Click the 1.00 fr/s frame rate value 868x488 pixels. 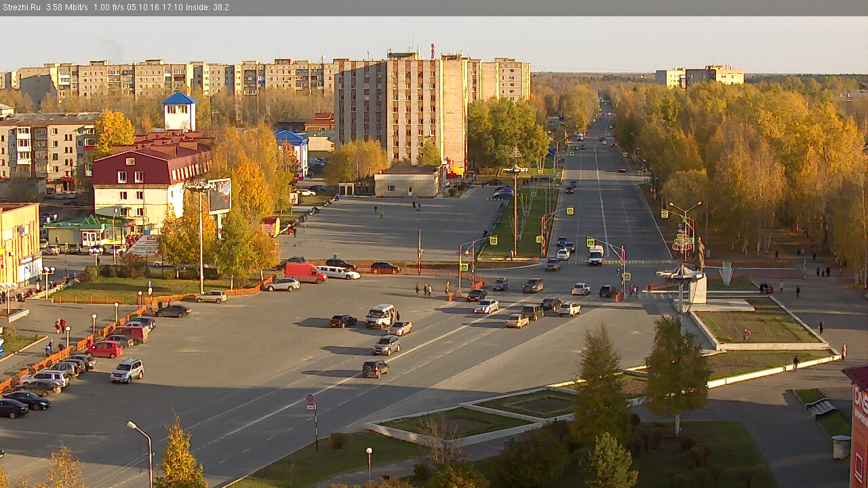(x=109, y=7)
